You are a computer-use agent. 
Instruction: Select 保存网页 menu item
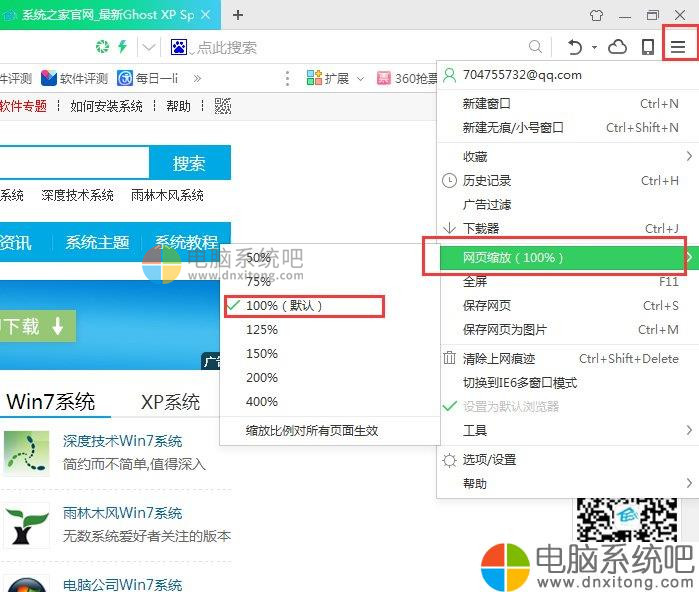pyautogui.click(x=567, y=305)
